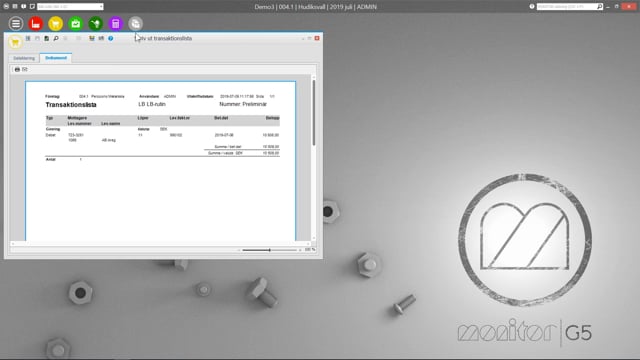Click the zoom minus button by the slider
The height and width of the screenshot is (360, 640).
pos(239,250)
